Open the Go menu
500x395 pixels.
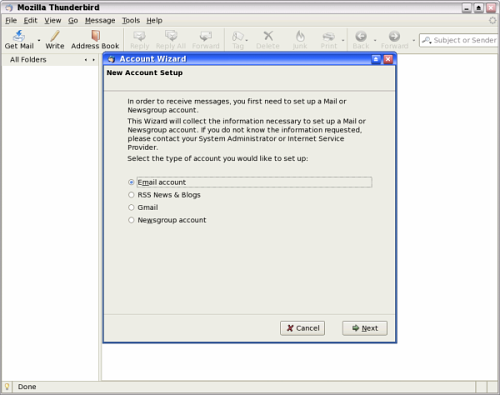[x=73, y=20]
